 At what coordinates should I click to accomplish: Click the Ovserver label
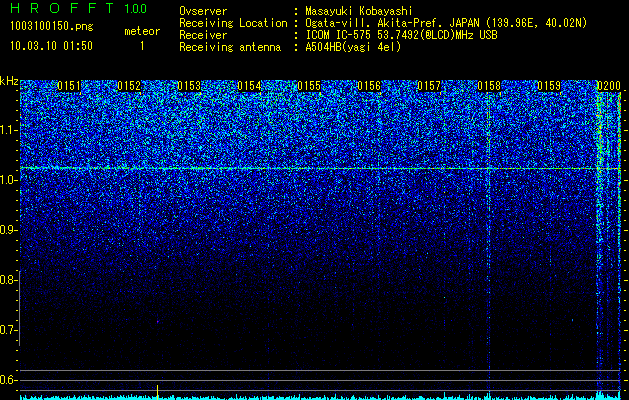coord(203,11)
